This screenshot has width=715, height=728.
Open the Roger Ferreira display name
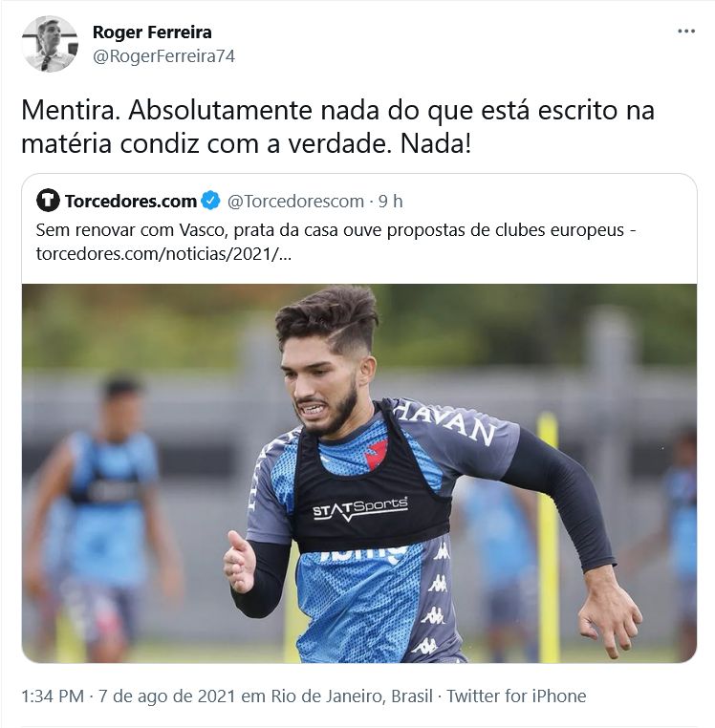[x=152, y=32]
